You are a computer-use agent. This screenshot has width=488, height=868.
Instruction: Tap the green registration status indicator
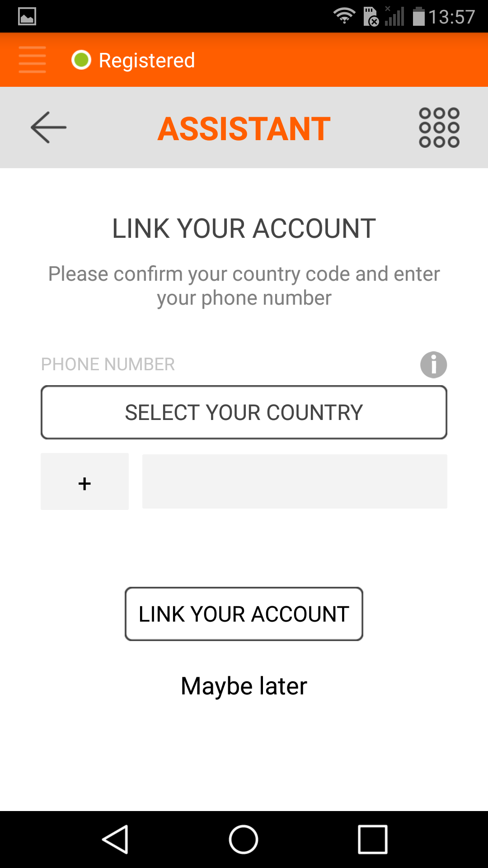coord(81,60)
